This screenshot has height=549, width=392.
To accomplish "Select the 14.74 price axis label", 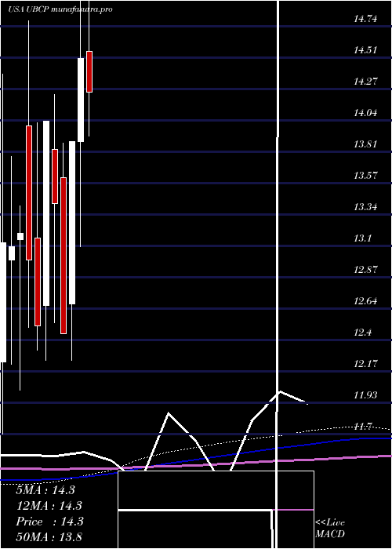I will click(365, 19).
